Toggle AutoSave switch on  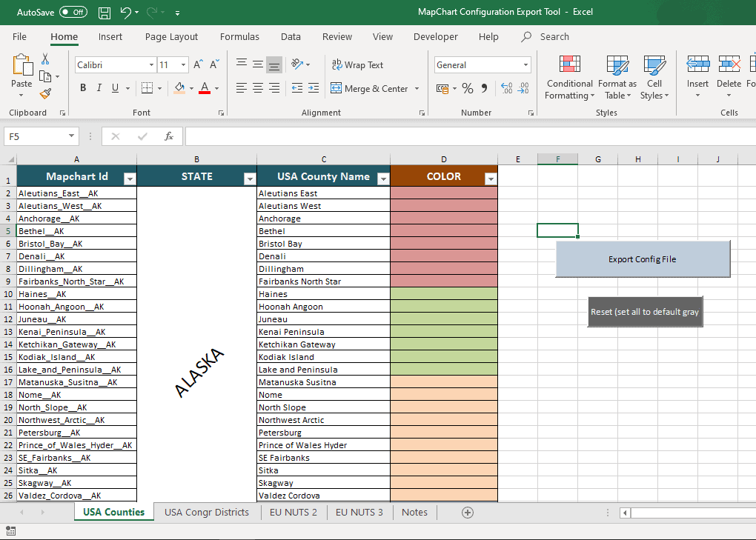point(73,12)
